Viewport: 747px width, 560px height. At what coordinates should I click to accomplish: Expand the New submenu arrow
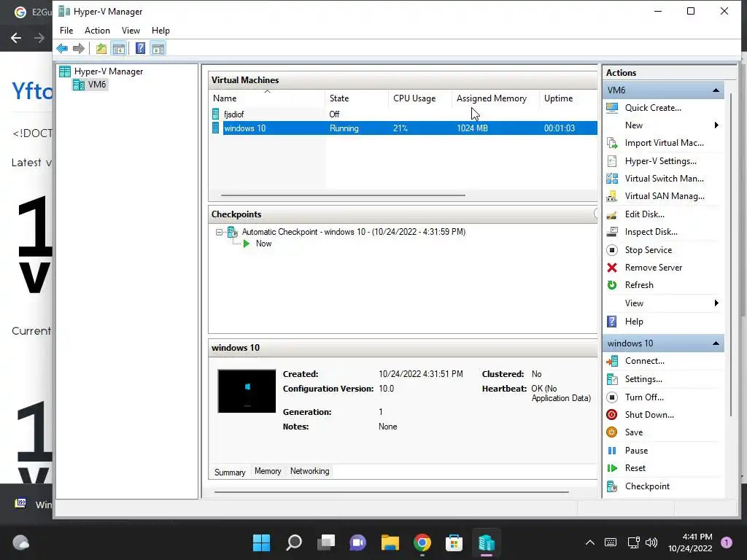716,125
